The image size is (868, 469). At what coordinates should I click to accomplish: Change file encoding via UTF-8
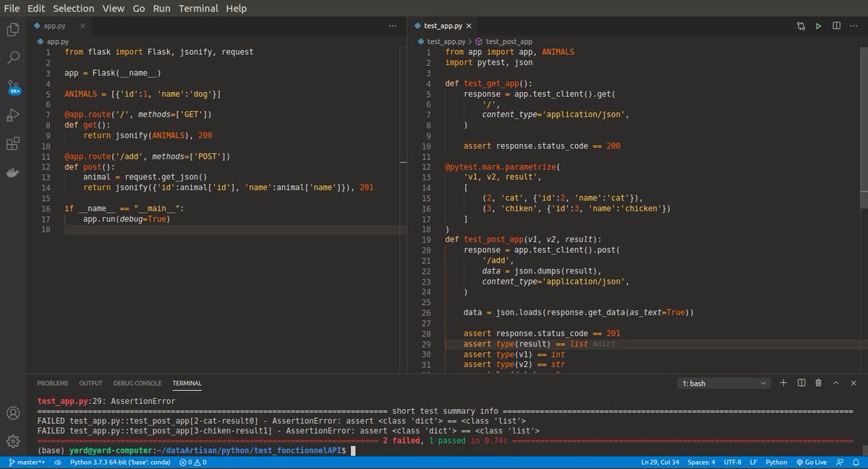pos(733,462)
